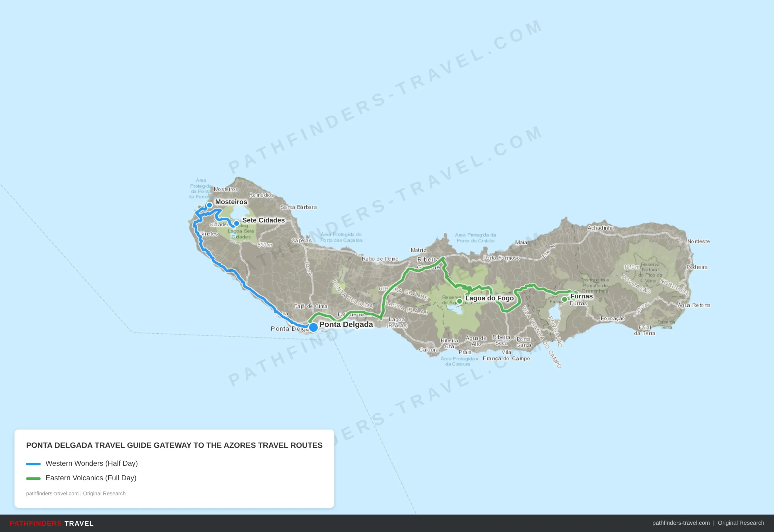Click the blue Western Wonders legend swatch
774x532 pixels.
click(x=33, y=464)
